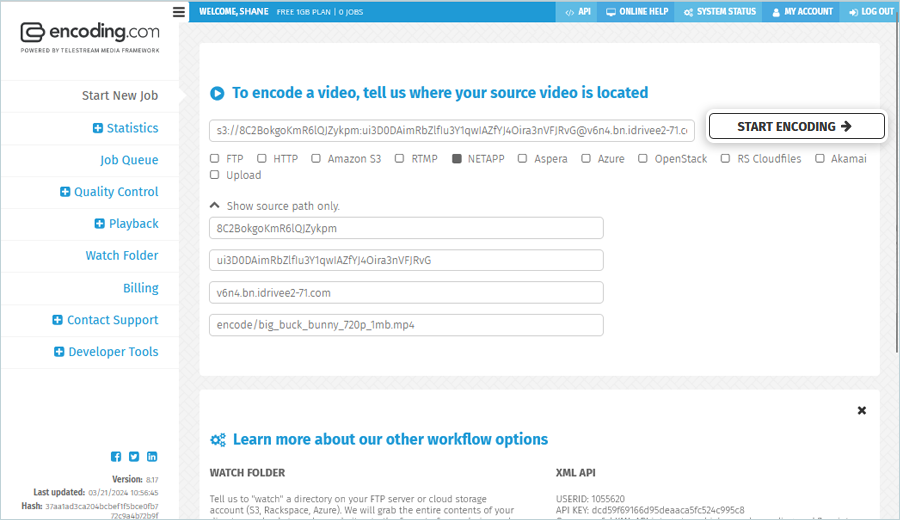The height and width of the screenshot is (520, 900).
Task: Click the WATCH FOLDER heading text
Action: [247, 473]
